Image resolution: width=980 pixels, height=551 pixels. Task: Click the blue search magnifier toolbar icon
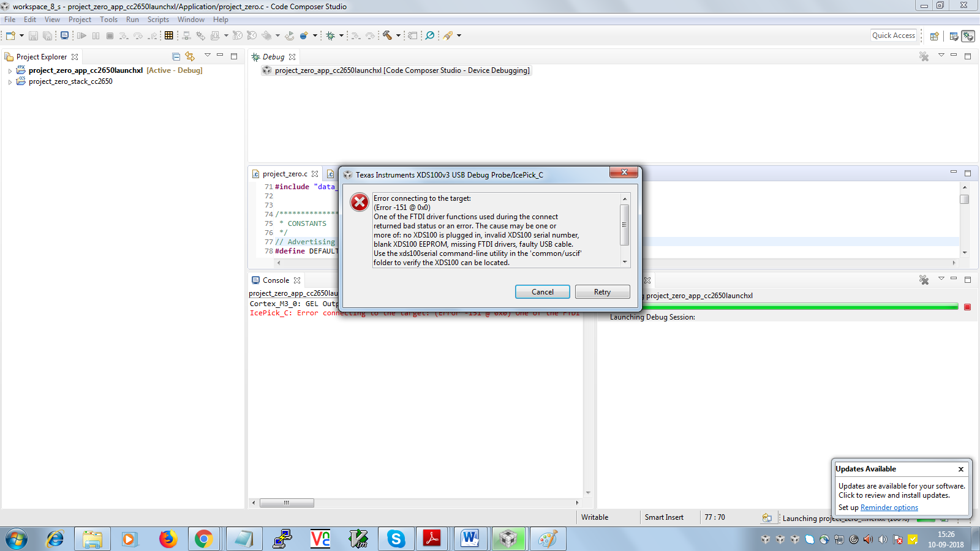[430, 36]
